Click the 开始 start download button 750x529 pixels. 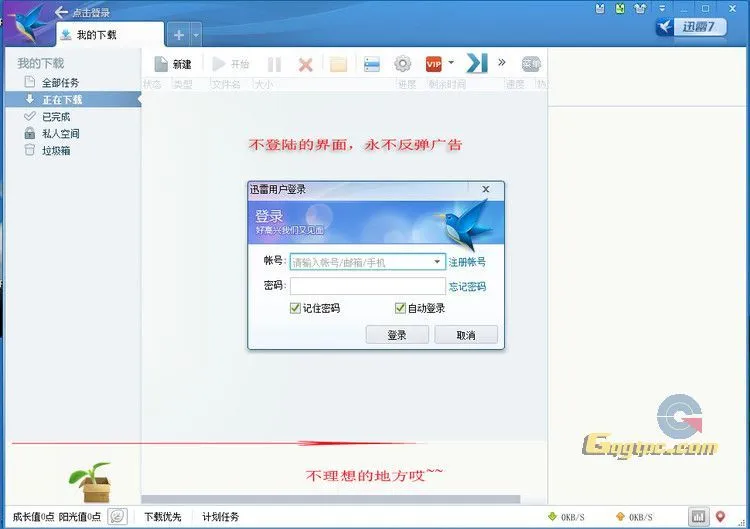click(x=231, y=64)
